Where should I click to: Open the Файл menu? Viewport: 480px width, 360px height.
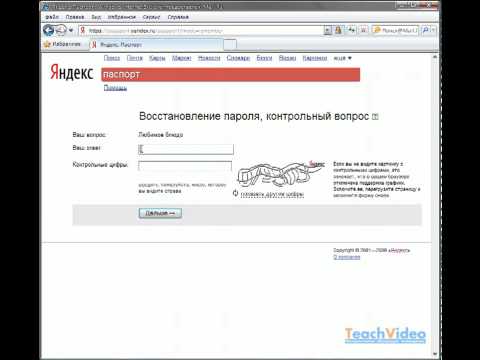[x=52, y=17]
